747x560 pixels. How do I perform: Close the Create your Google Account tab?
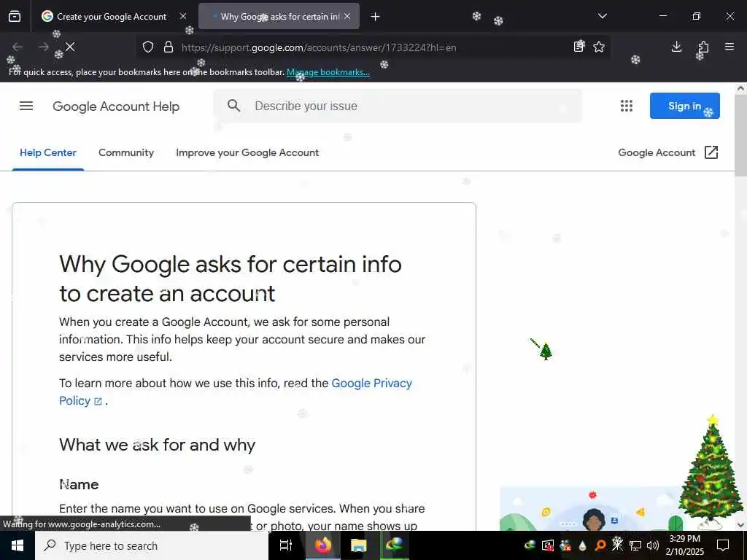[x=183, y=17]
